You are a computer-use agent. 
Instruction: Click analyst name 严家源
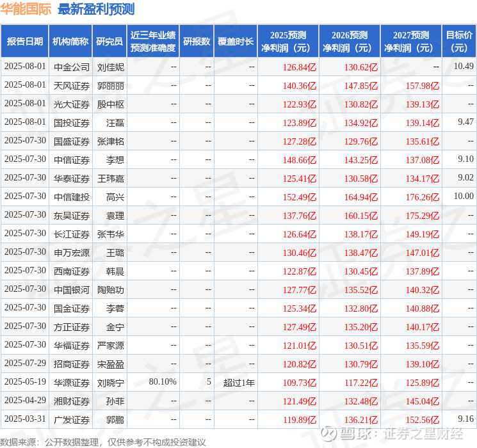tap(111, 346)
